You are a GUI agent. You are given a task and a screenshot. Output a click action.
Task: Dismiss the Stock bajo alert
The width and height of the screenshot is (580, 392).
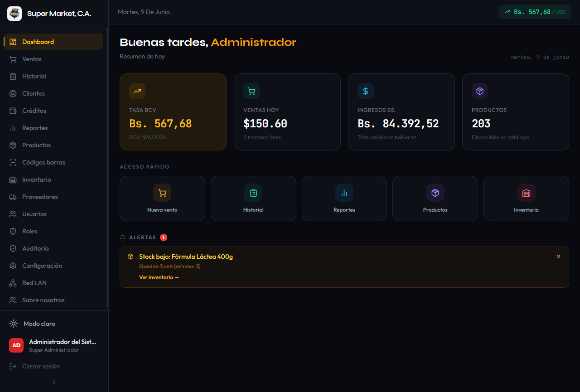pyautogui.click(x=558, y=256)
